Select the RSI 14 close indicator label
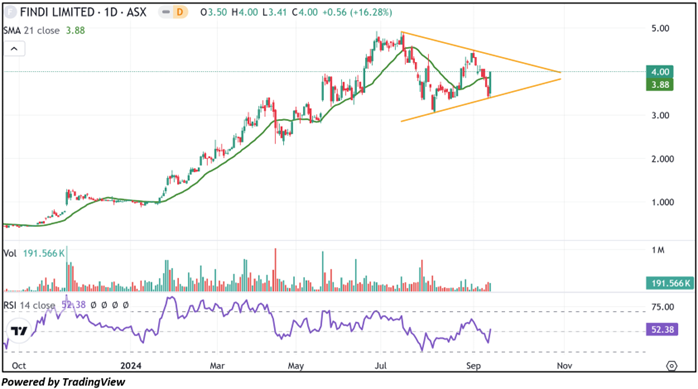Screen dimensions: 698x389 (x=29, y=305)
